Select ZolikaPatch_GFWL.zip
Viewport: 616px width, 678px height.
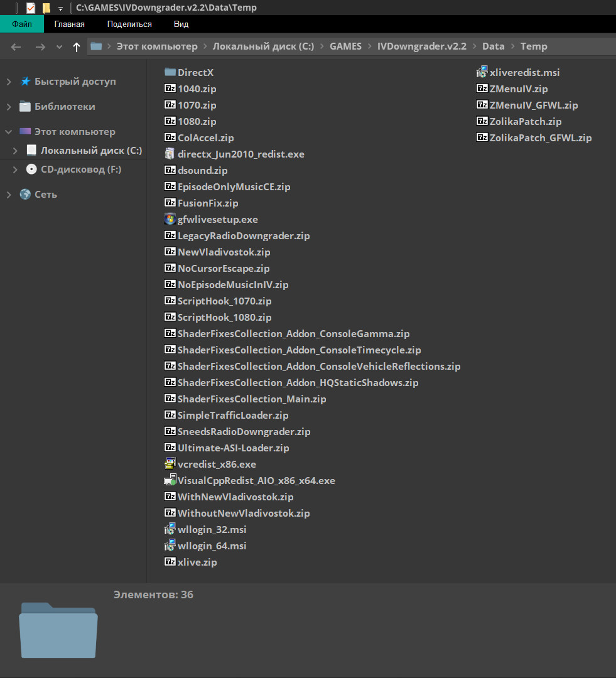(540, 138)
